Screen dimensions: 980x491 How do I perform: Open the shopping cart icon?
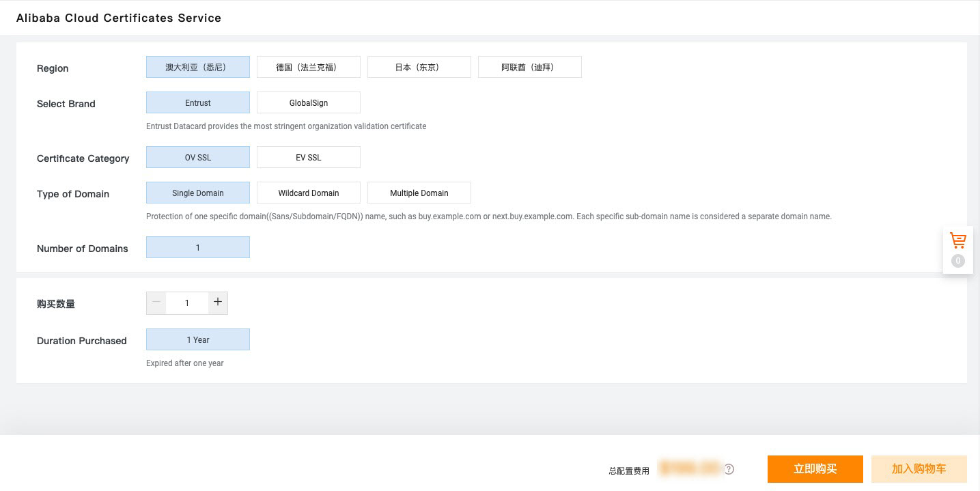pos(958,240)
